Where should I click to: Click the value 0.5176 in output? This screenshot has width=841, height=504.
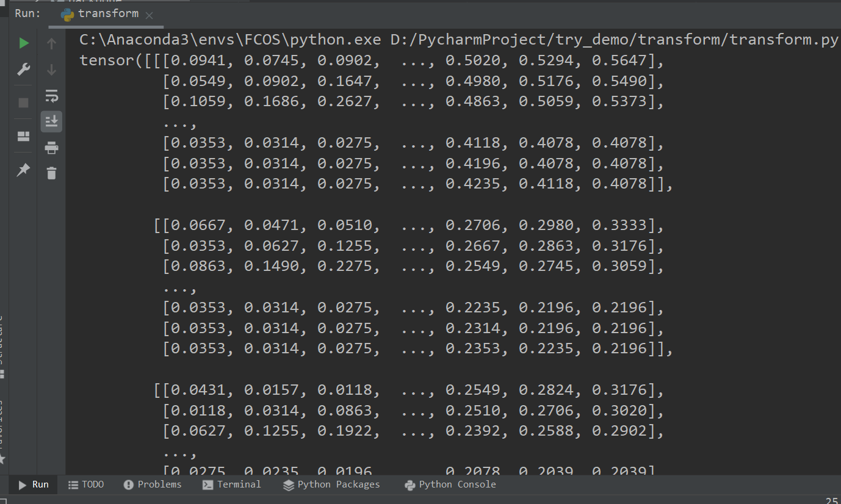pyautogui.click(x=546, y=82)
